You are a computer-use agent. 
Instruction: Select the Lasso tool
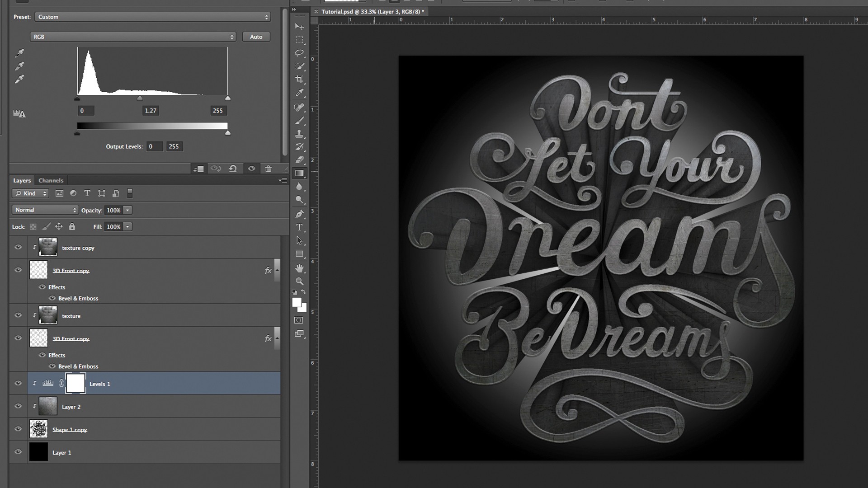[299, 53]
